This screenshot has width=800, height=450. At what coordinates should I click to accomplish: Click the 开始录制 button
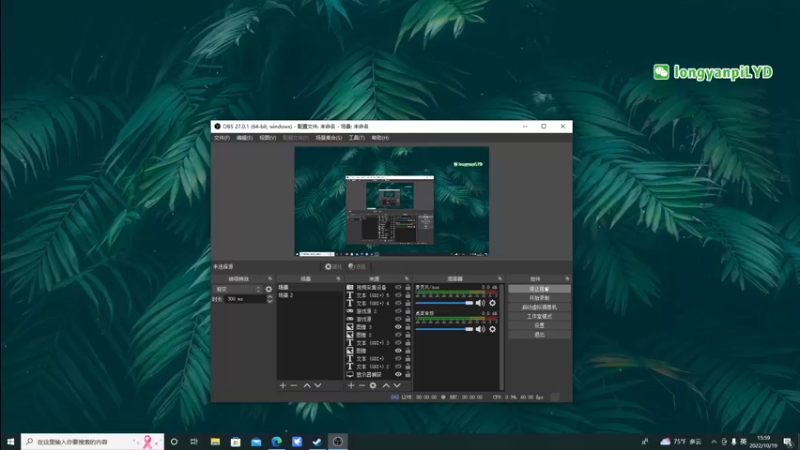tap(539, 298)
